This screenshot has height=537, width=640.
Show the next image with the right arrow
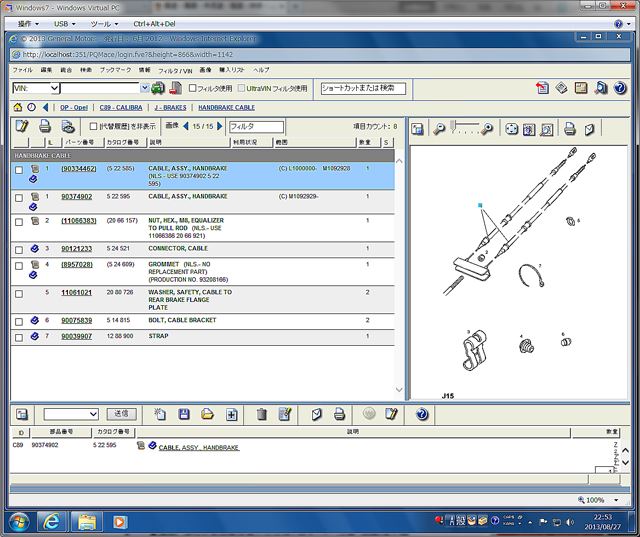[220, 126]
